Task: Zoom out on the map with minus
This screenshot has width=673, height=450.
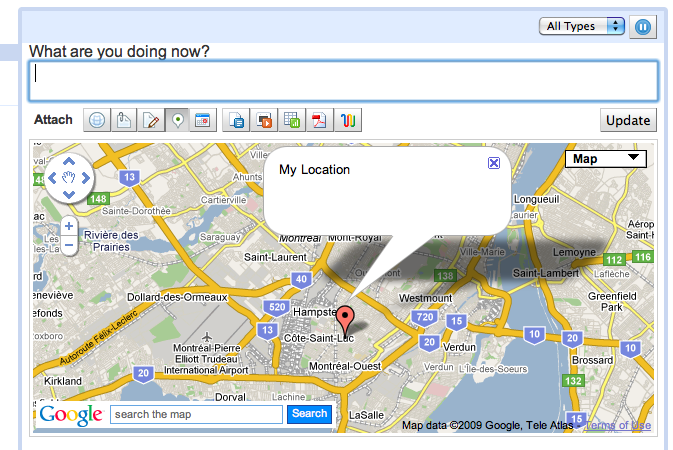Action: pyautogui.click(x=69, y=245)
